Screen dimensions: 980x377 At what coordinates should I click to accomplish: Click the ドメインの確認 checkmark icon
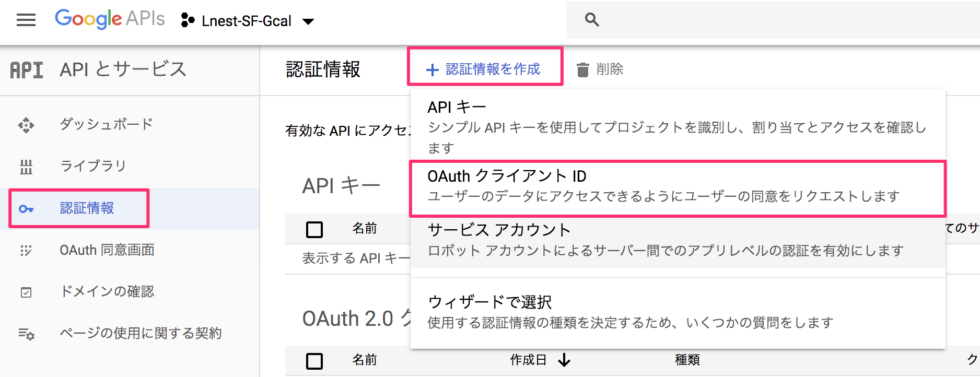click(x=26, y=292)
